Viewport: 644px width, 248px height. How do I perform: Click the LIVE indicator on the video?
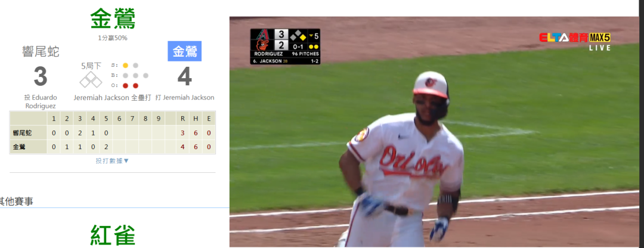[x=600, y=48]
